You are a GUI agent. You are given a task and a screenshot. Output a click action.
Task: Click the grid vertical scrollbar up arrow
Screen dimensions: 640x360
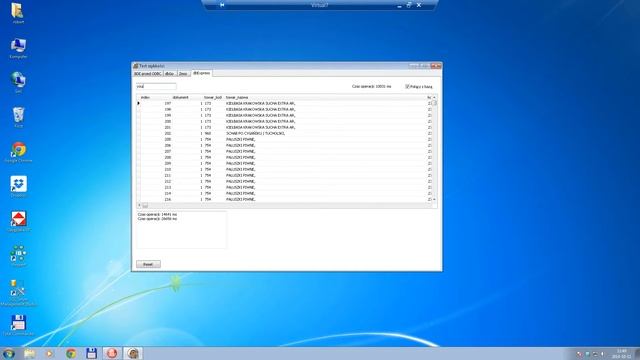tap(434, 98)
